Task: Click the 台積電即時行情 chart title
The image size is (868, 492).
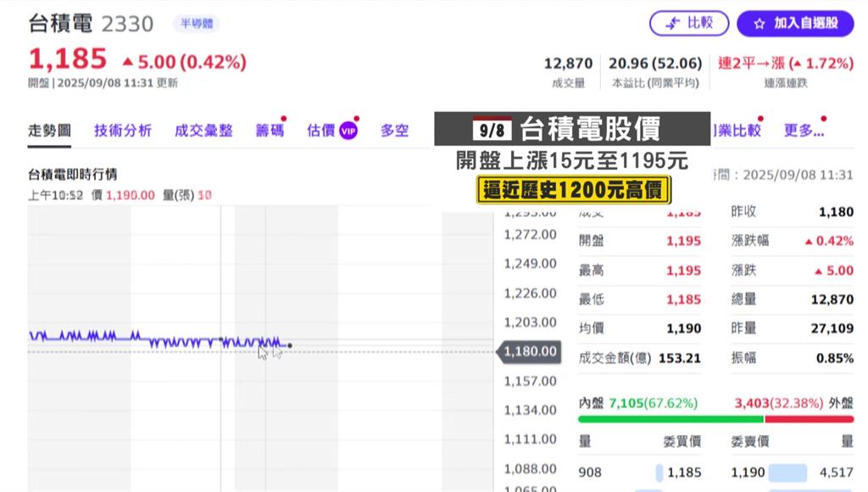Action: 73,175
